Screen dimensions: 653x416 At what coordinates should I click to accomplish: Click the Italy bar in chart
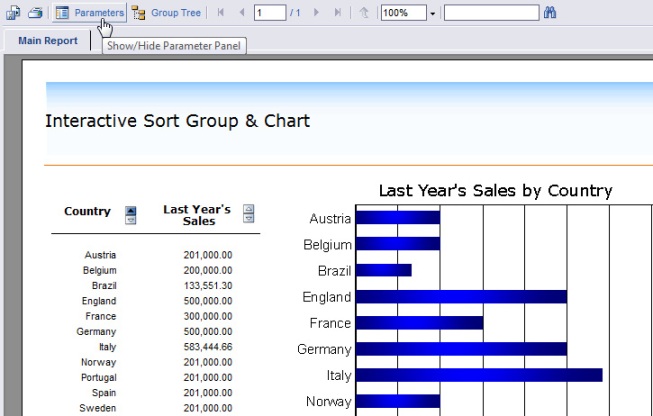[479, 375]
